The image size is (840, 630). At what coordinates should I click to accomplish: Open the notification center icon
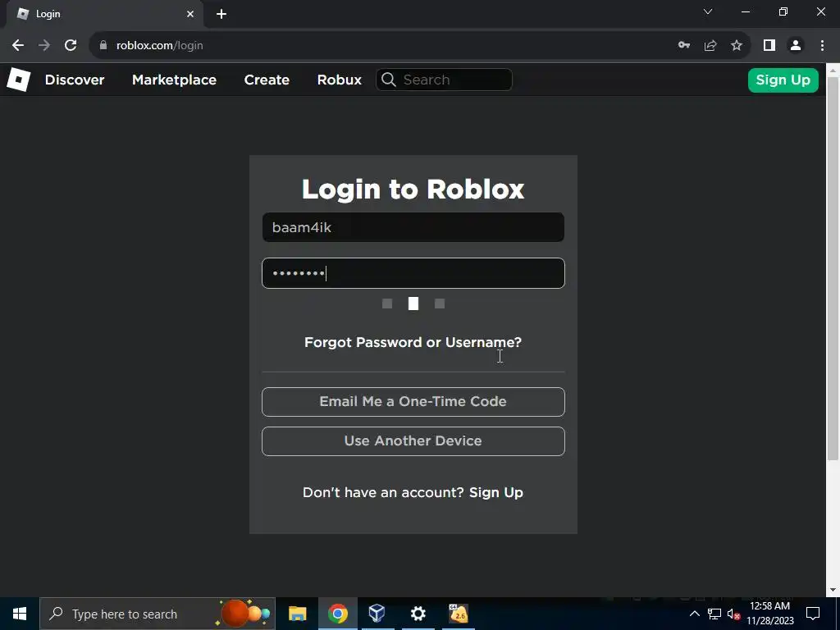coord(813,614)
